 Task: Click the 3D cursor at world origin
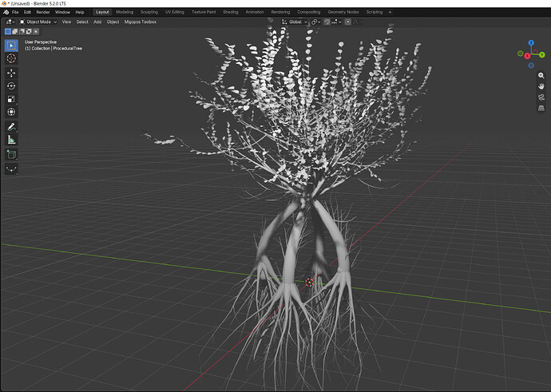(309, 282)
